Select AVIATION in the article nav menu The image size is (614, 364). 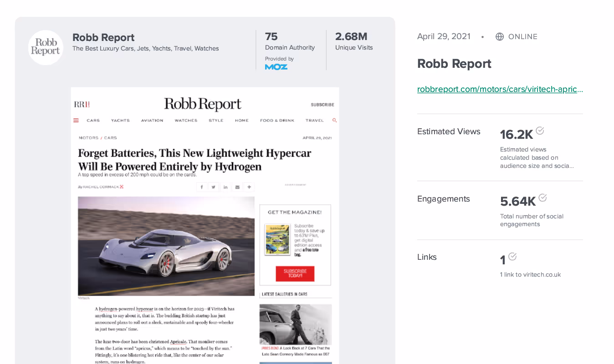click(152, 121)
